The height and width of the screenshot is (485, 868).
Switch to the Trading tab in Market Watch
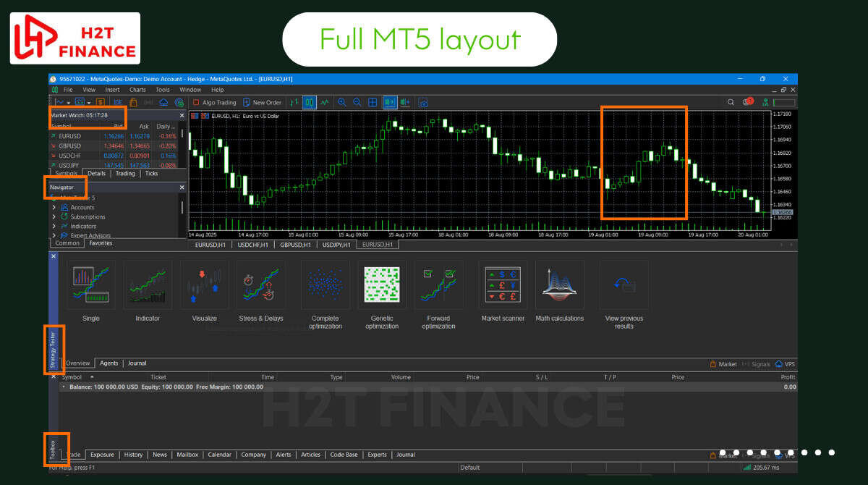tap(125, 174)
